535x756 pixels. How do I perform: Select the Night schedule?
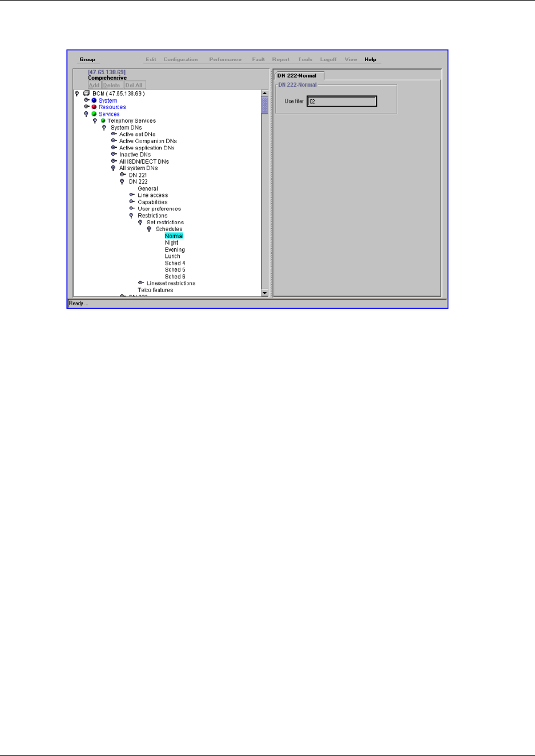172,243
